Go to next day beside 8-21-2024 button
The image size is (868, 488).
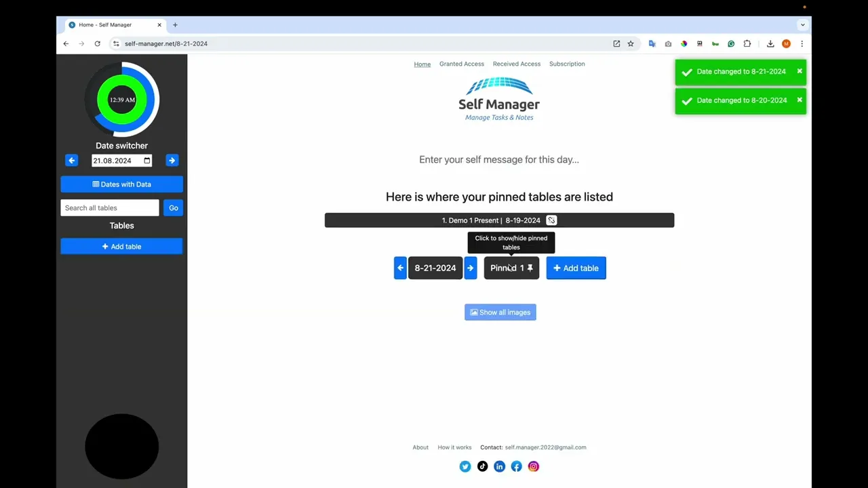point(470,268)
